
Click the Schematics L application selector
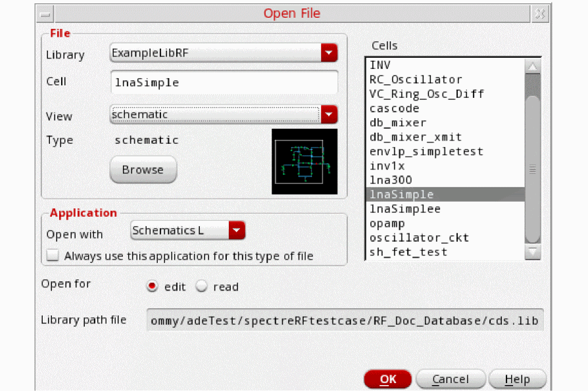(x=187, y=231)
